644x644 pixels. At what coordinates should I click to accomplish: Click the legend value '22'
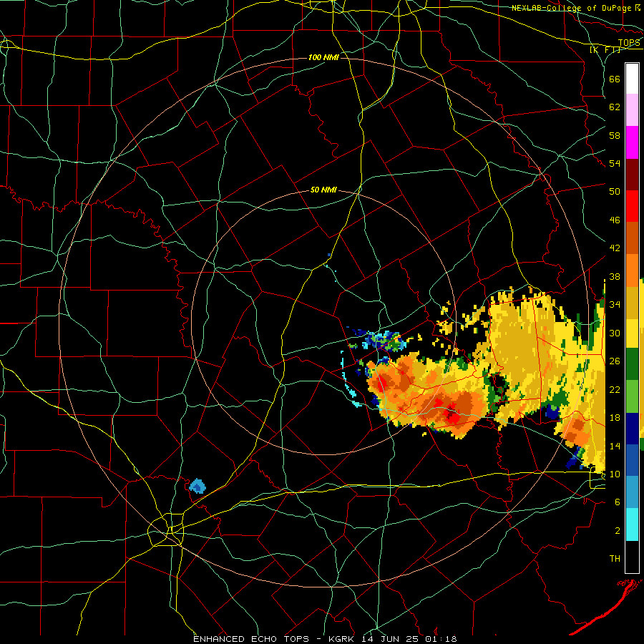click(615, 389)
